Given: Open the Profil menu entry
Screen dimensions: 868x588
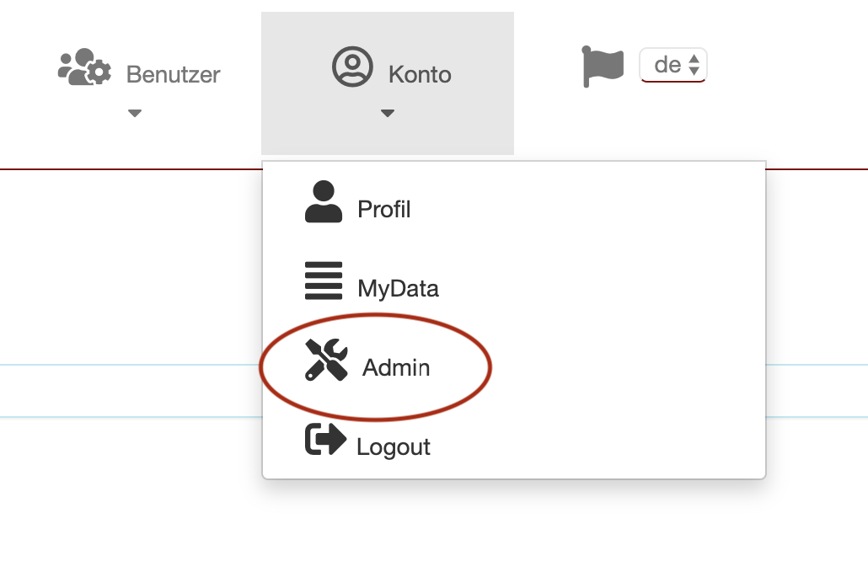Looking at the screenshot, I should (383, 209).
